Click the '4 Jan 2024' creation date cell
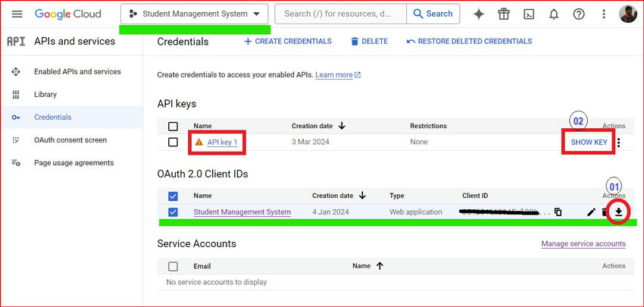This screenshot has height=307, width=644. tap(330, 212)
